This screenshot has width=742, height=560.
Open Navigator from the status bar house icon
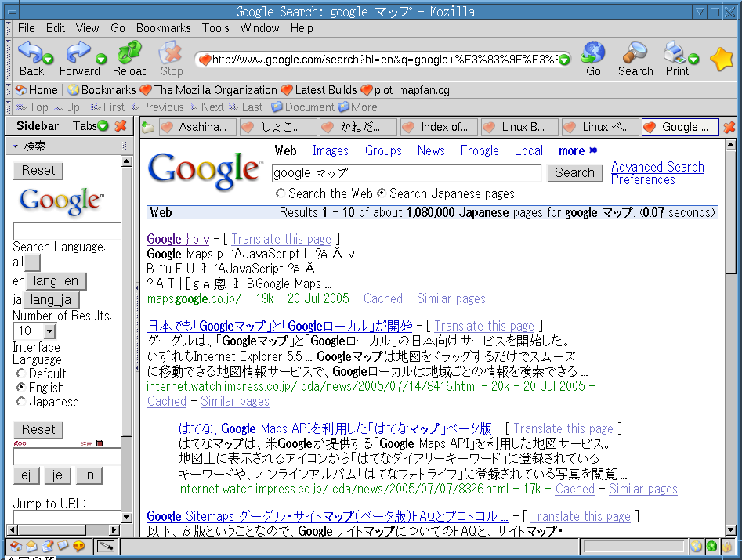pyautogui.click(x=16, y=547)
